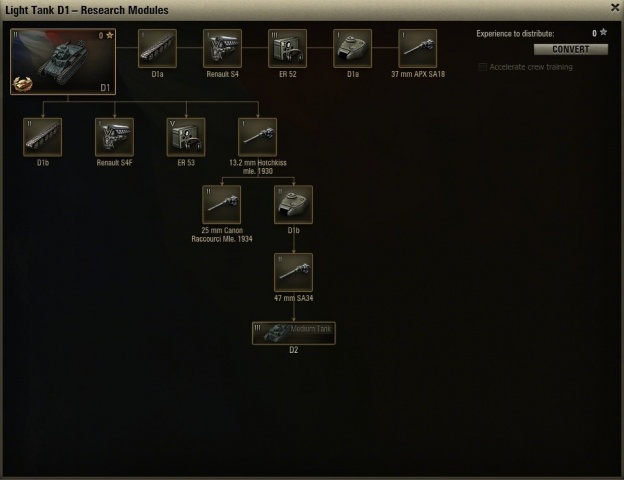Click the 'Experience to distribute:' label
The width and height of the screenshot is (624, 480).
pyautogui.click(x=515, y=34)
